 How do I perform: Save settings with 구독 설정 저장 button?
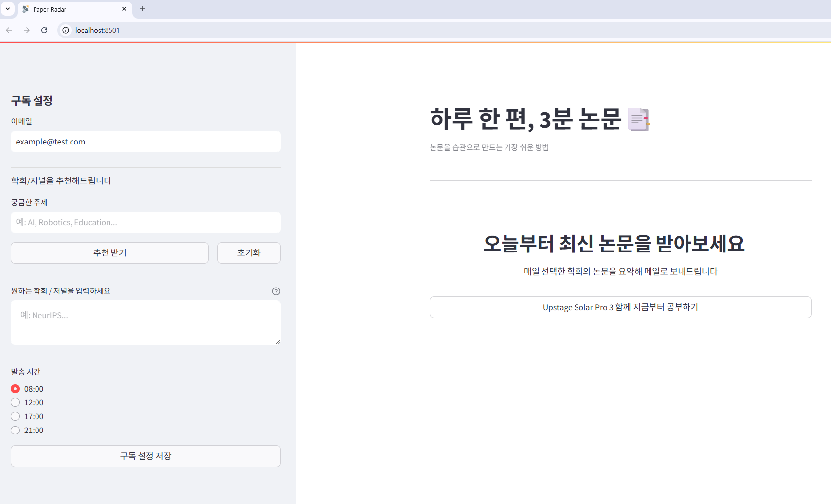click(x=145, y=456)
